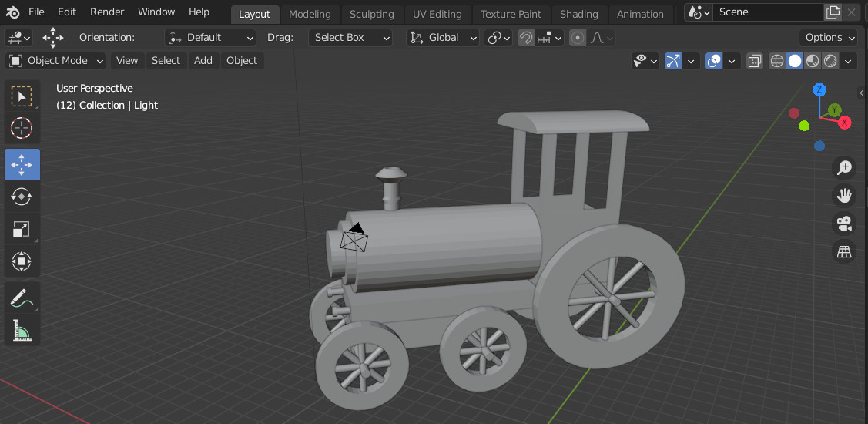Open the editor type dropdown
Image resolution: width=868 pixels, height=424 pixels.
(18, 38)
